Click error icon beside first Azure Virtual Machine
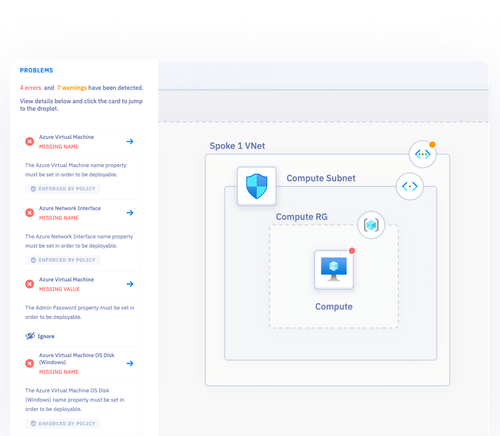Screen dimensions: 500x436 click(x=30, y=141)
